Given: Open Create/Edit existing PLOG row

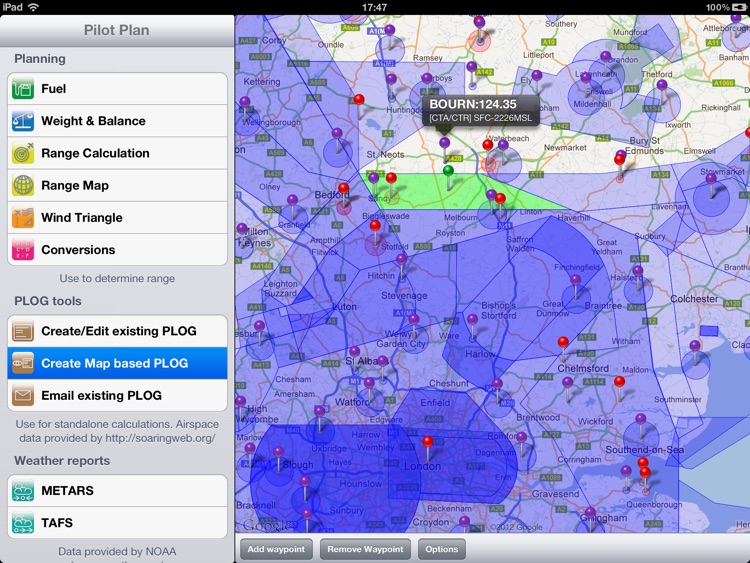Looking at the screenshot, I should pyautogui.click(x=117, y=331).
